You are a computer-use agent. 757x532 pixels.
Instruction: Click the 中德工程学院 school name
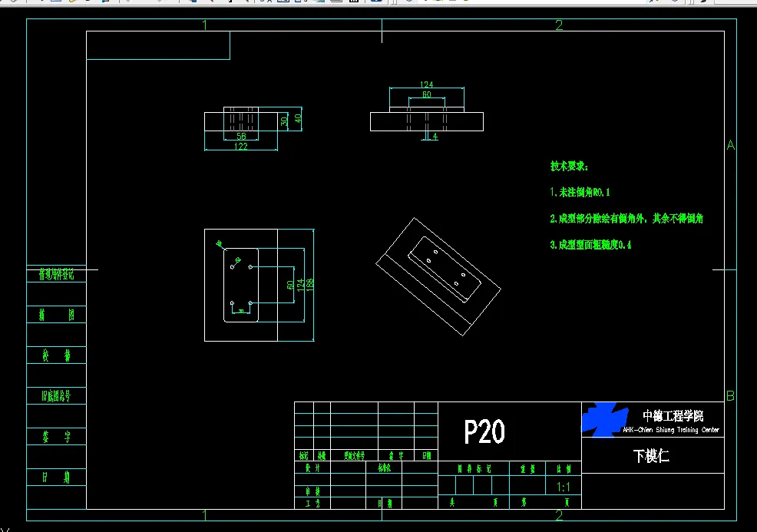[x=673, y=415]
